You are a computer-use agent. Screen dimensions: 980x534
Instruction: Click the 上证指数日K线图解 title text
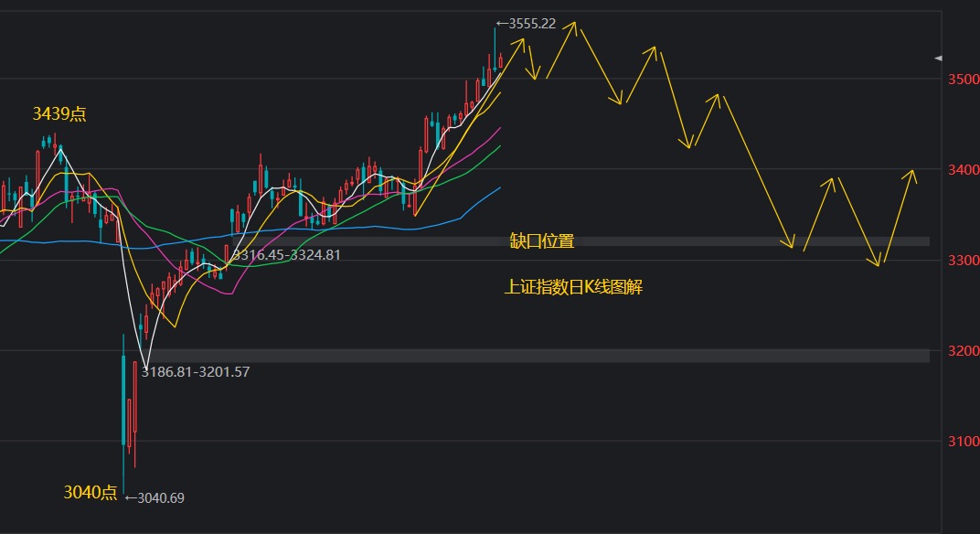coord(573,287)
